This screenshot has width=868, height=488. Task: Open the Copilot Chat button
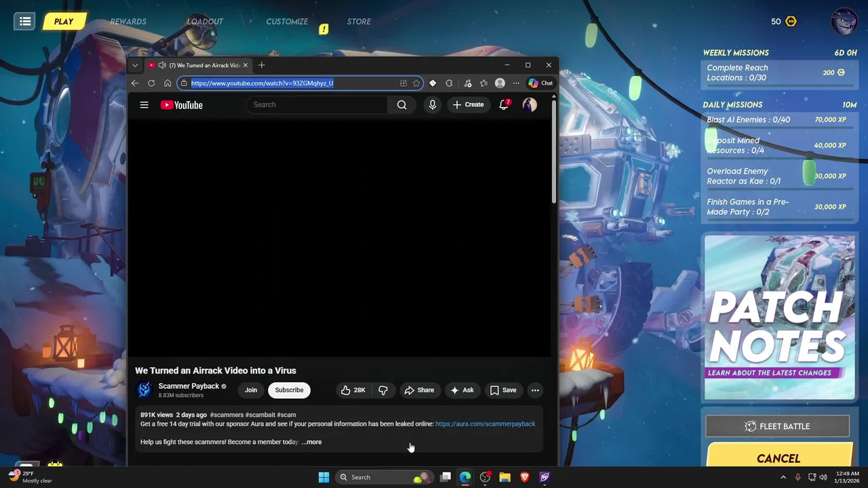click(540, 83)
